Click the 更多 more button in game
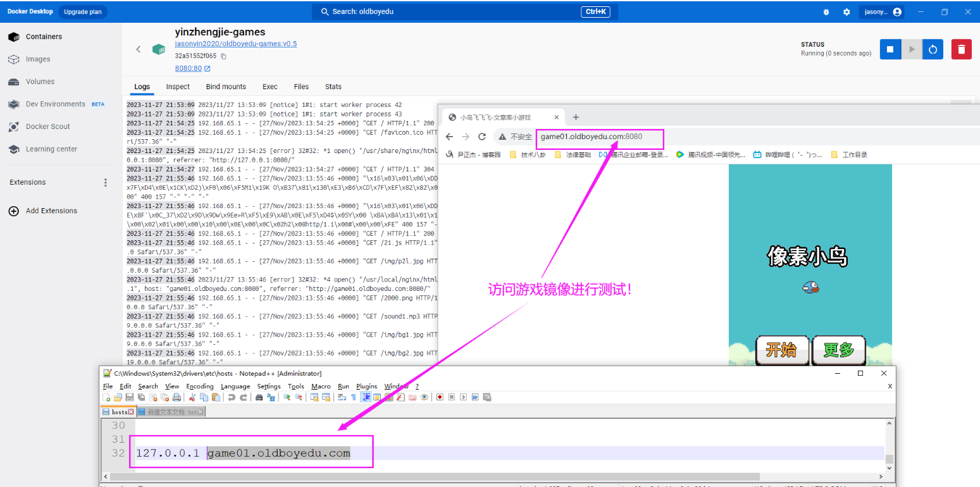 [x=838, y=350]
